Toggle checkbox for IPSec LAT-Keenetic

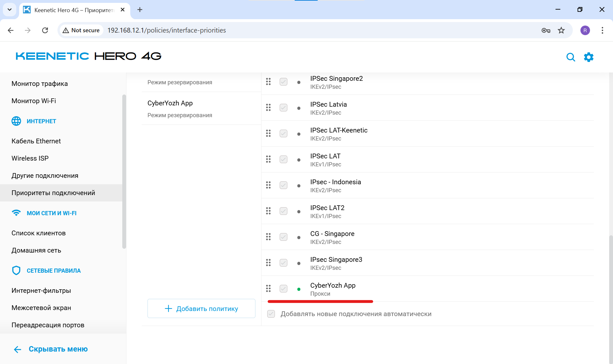pos(284,133)
